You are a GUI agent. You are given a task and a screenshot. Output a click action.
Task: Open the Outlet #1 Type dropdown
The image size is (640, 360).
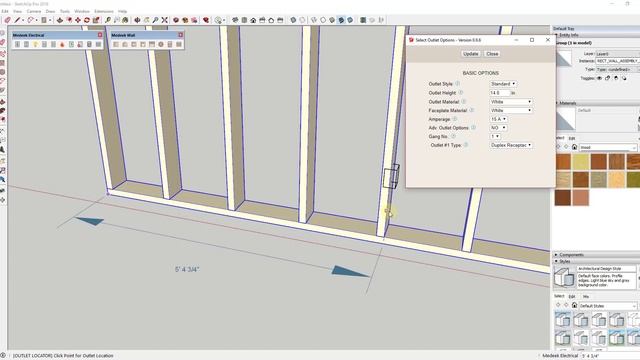[511, 145]
